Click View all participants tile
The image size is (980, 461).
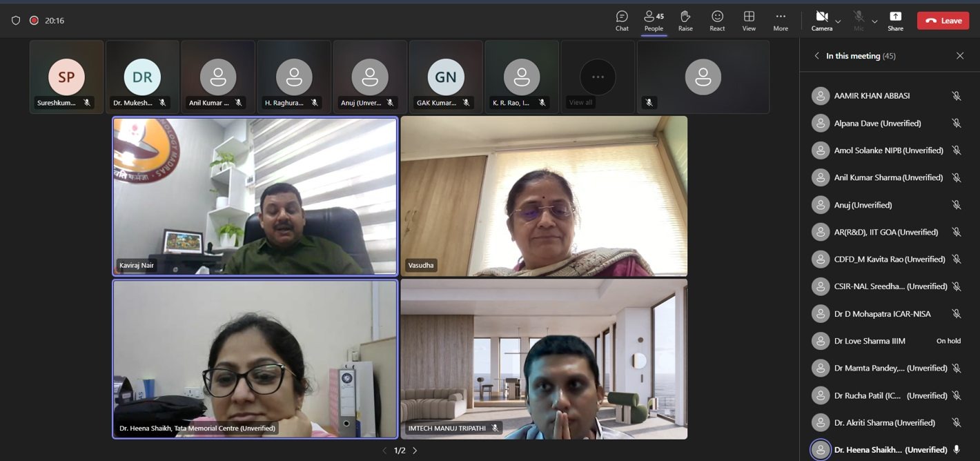(598, 77)
